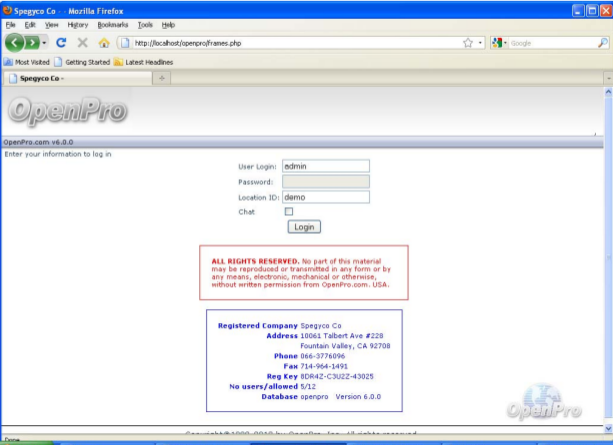Reload the current page
The width and height of the screenshot is (613, 445).
[61, 43]
